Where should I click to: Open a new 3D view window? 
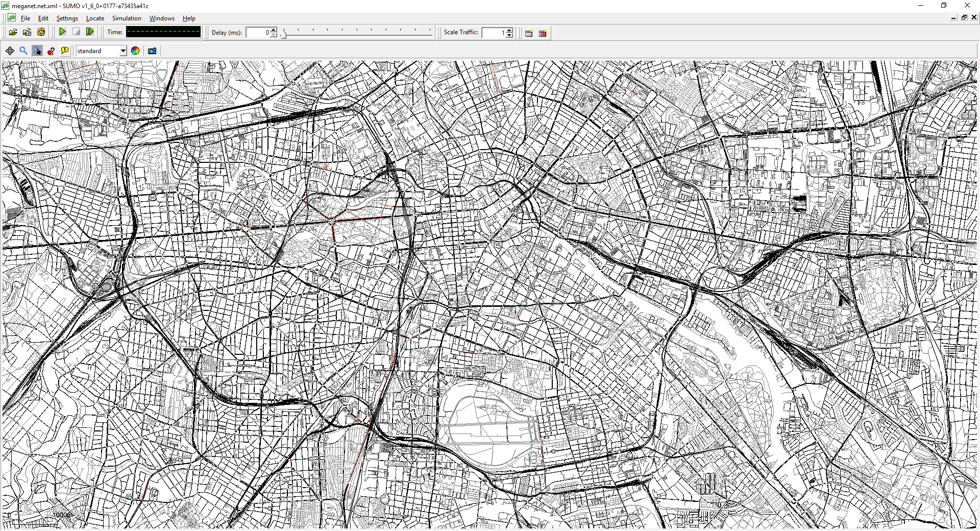click(542, 33)
